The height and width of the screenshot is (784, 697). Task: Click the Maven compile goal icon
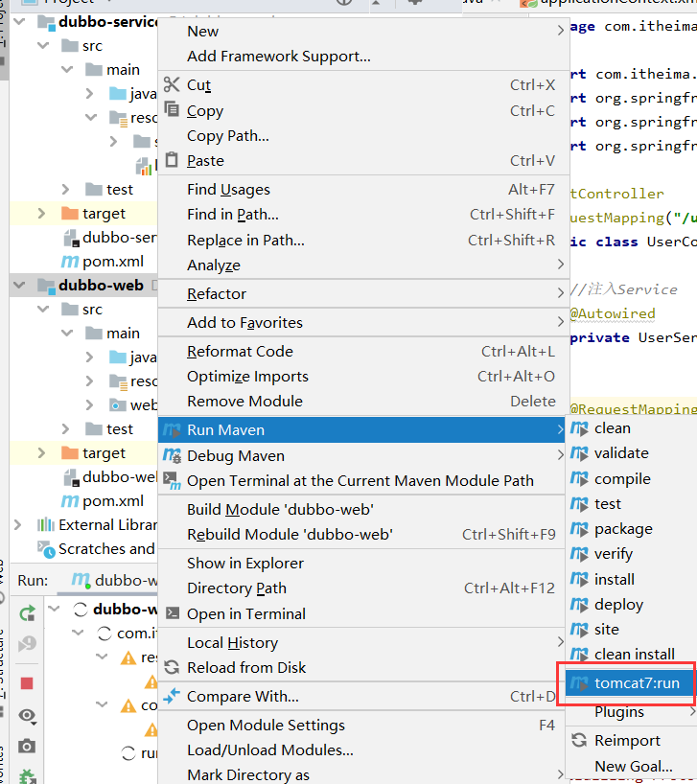point(579,479)
